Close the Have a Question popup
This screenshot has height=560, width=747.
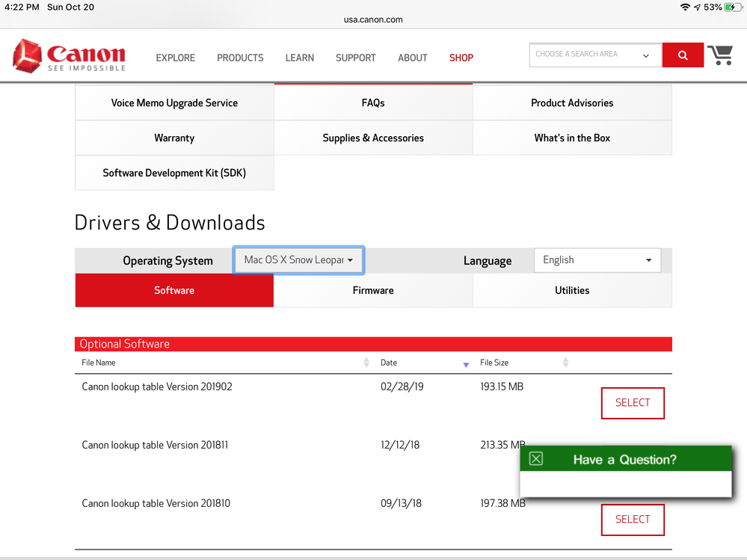pyautogui.click(x=536, y=459)
